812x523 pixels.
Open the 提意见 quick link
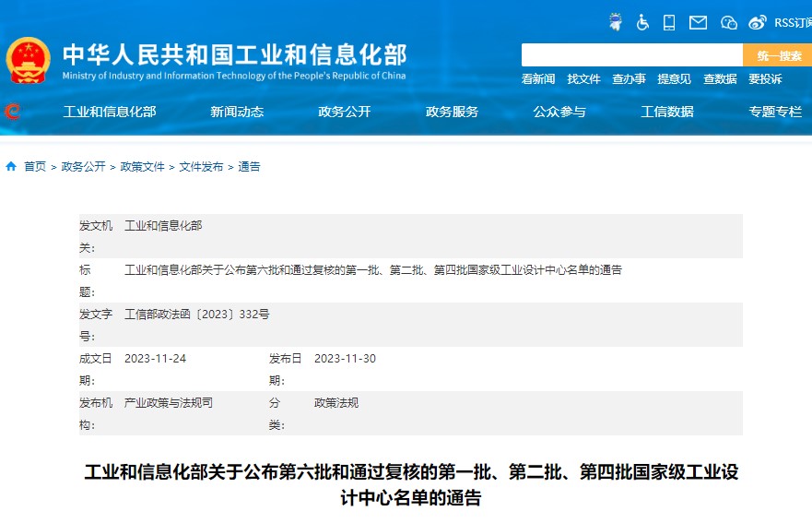[675, 78]
